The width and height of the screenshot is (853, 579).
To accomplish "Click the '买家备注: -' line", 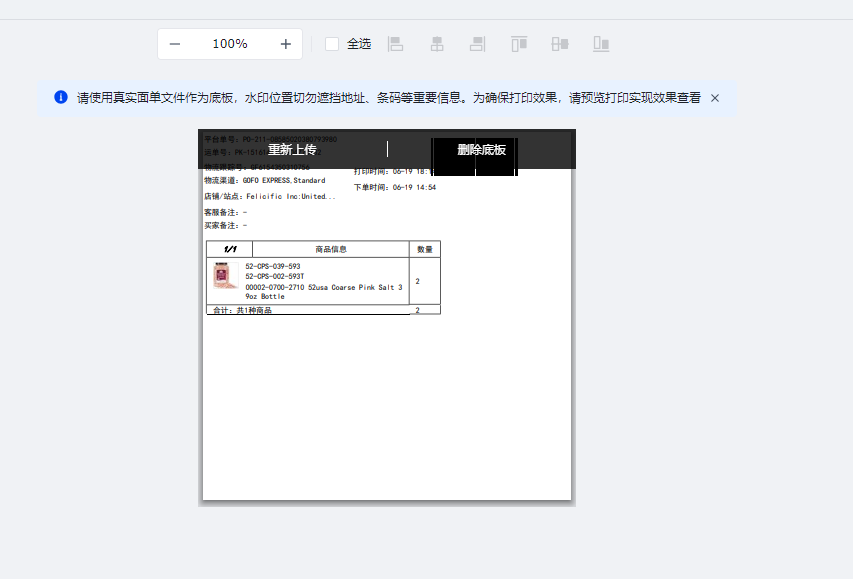I will pos(226,225).
